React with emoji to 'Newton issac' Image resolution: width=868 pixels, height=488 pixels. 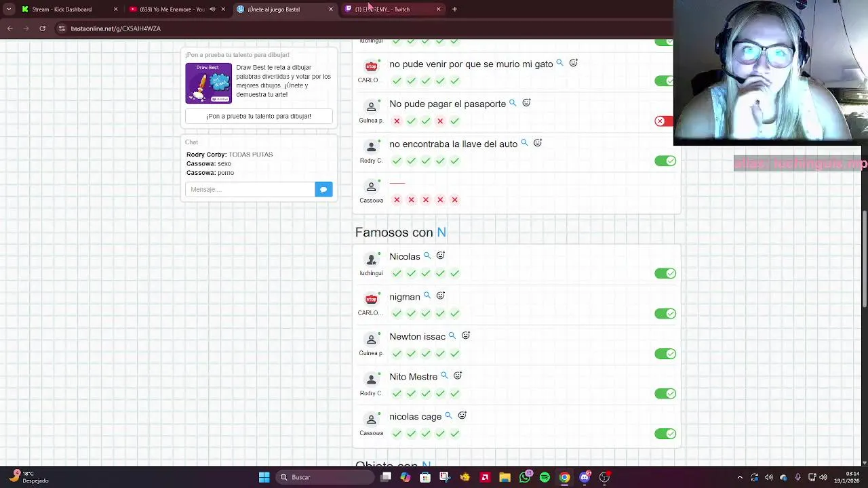coord(466,336)
